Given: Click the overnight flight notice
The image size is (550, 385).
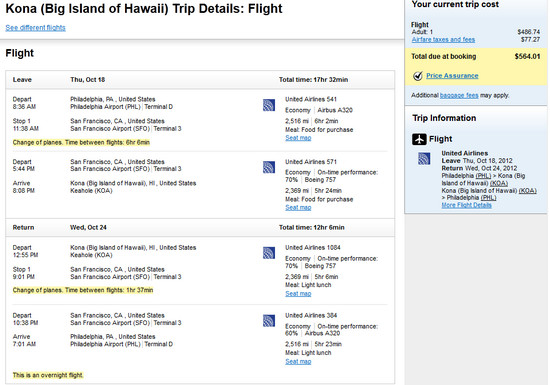Looking at the screenshot, I should coord(48,375).
